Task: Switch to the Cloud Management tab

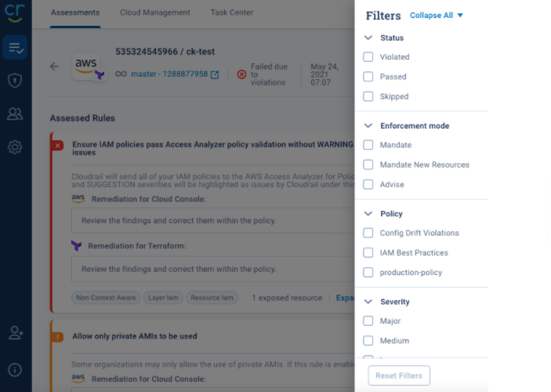Action: tap(154, 13)
